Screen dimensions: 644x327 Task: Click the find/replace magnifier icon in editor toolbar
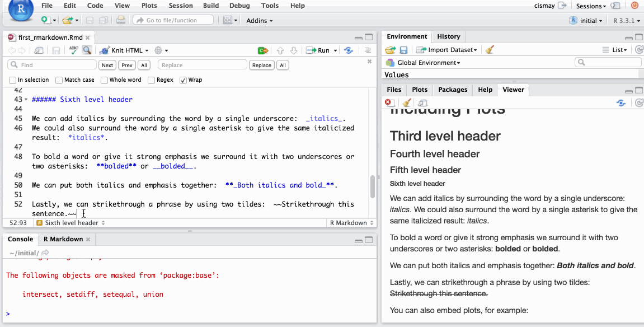(87, 50)
